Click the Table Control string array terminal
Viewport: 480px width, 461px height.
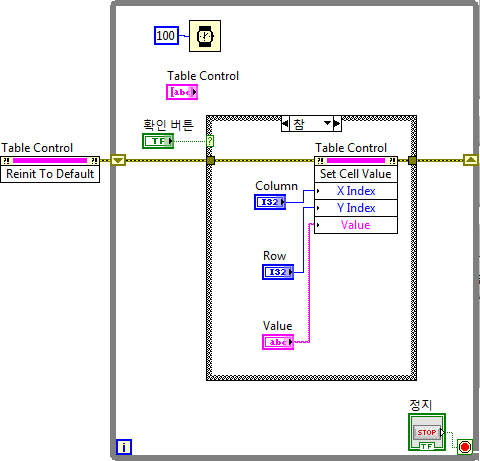[182, 92]
